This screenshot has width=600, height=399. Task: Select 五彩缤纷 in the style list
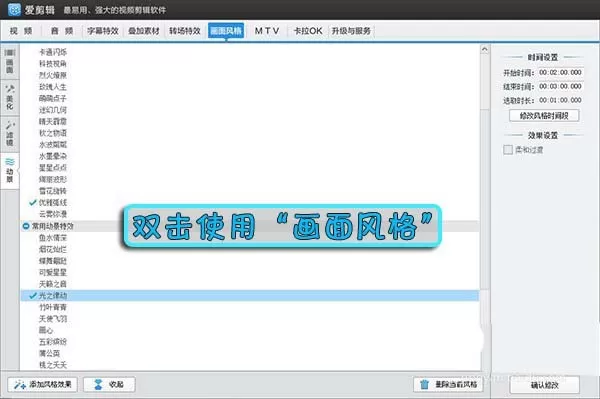click(x=53, y=342)
